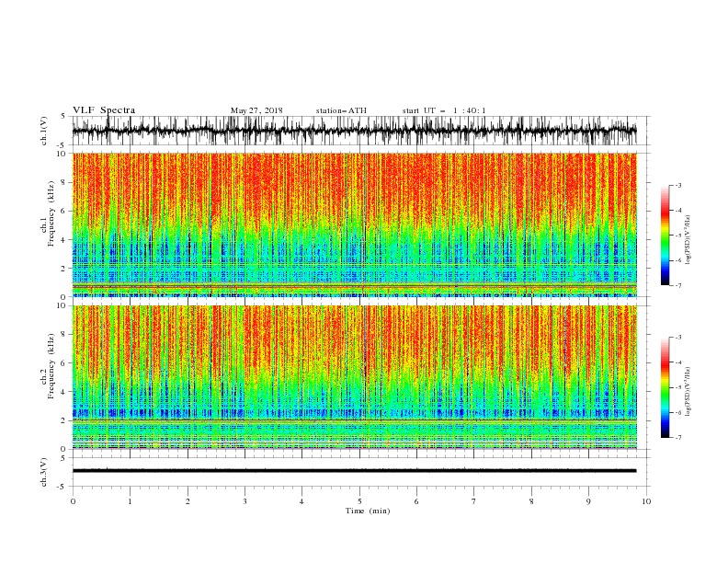Click time axis tick label "6"
Screen dimensions: 728x563
416,501
